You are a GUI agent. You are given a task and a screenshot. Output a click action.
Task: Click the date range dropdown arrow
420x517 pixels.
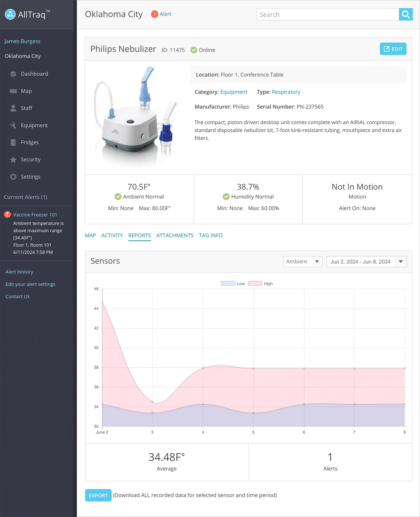[x=401, y=262]
